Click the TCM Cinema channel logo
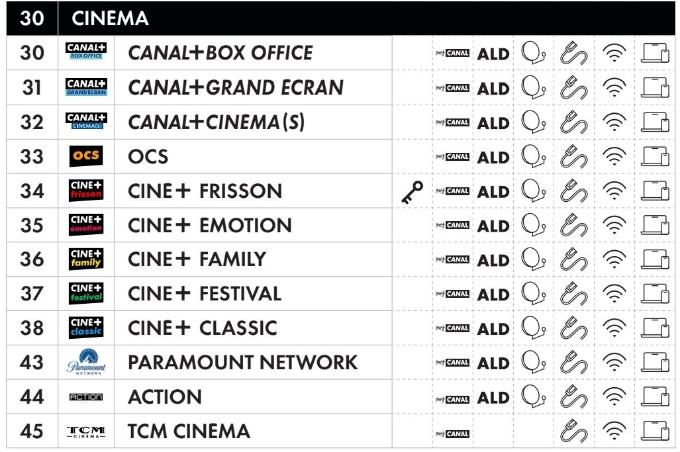The image size is (680, 452). pos(86,432)
